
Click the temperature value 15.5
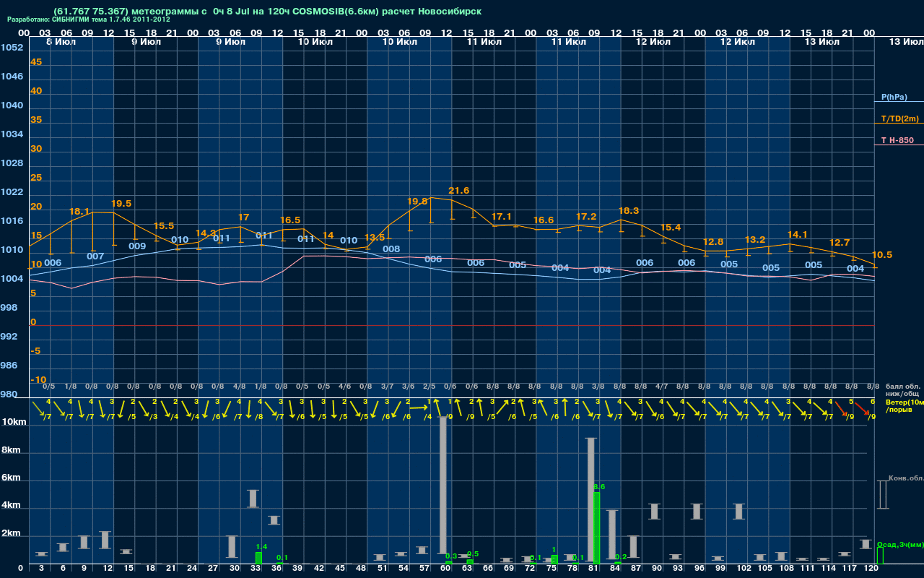(164, 226)
